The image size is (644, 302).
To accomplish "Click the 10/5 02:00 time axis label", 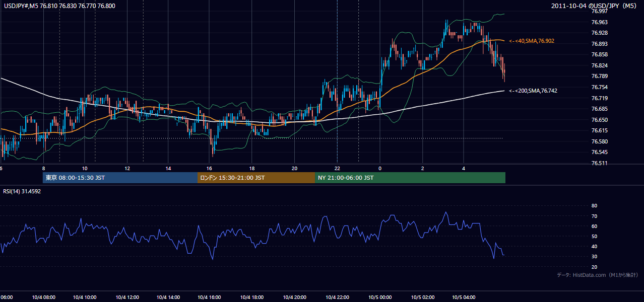I will [x=422, y=297].
